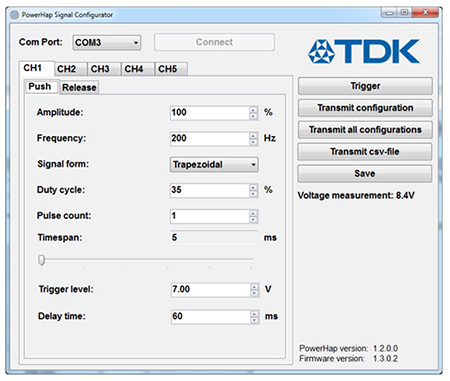Decrease Frequency with the down arrow
The image size is (450, 381).
pyautogui.click(x=253, y=142)
